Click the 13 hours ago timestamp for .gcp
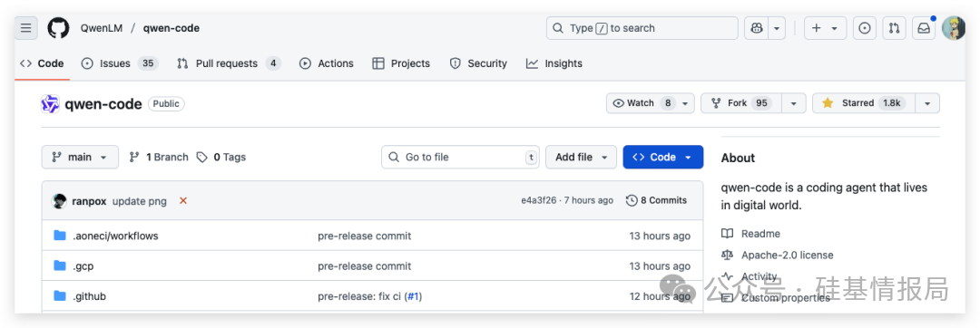This screenshot has width=980, height=328. tap(660, 266)
